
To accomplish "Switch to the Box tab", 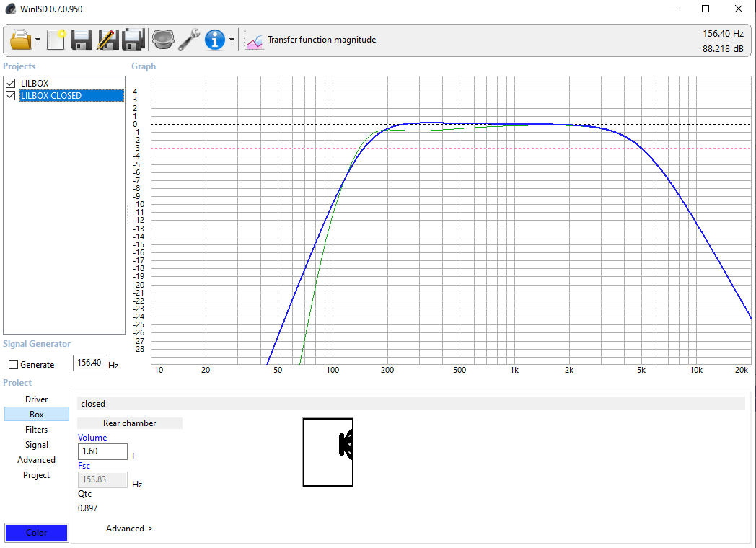I will point(37,415).
